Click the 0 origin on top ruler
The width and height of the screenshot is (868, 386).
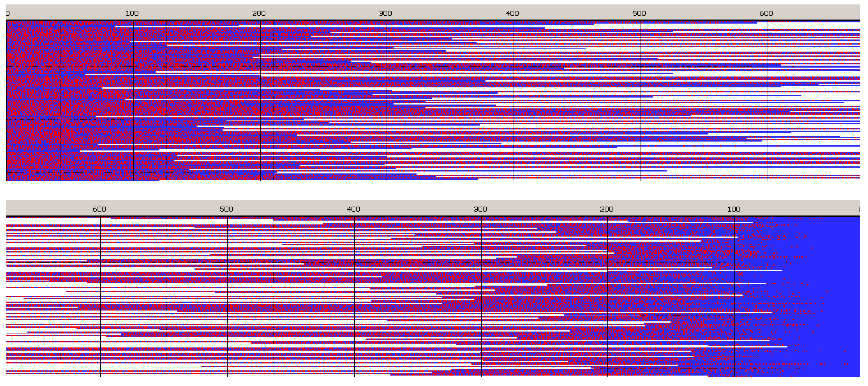click(8, 13)
